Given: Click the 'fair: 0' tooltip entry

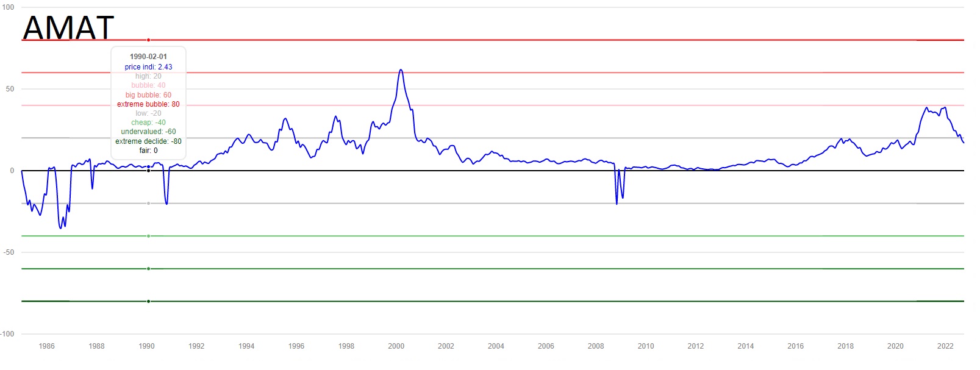Looking at the screenshot, I should [x=148, y=151].
